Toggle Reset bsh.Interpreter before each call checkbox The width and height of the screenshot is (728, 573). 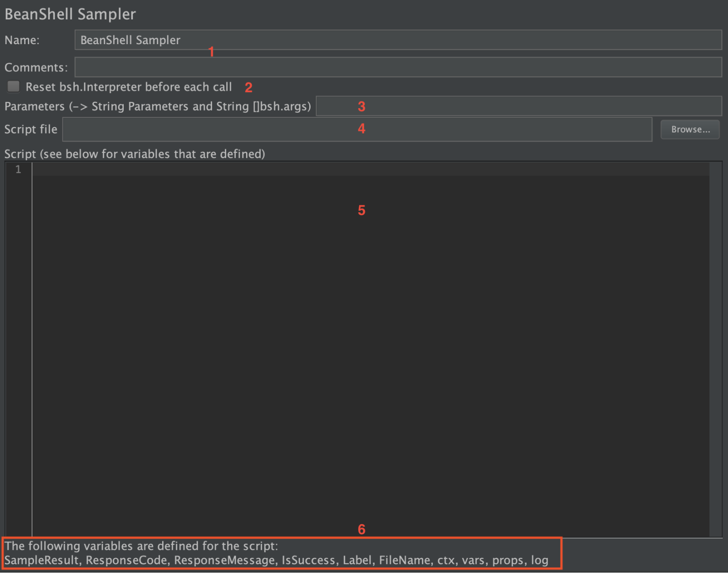(x=14, y=87)
